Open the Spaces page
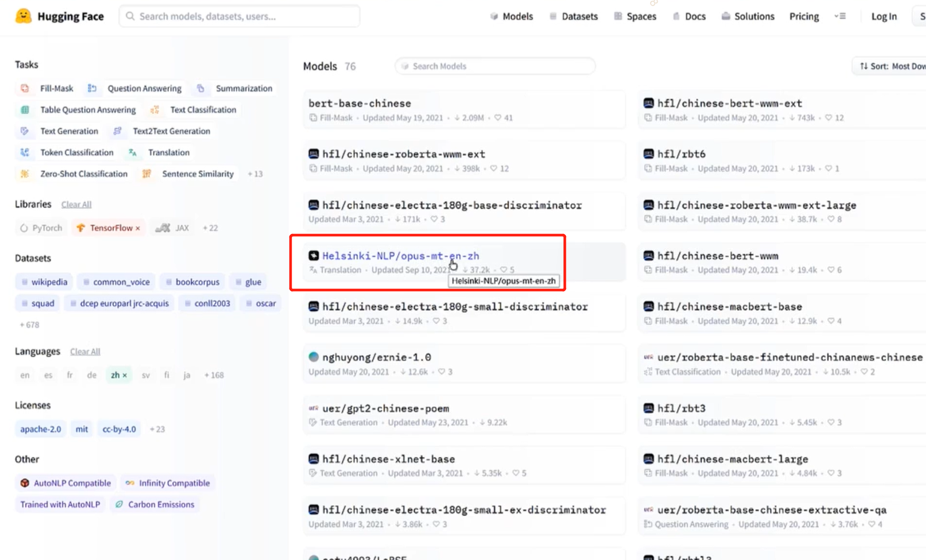Screen dimensions: 926x560 click(635, 17)
